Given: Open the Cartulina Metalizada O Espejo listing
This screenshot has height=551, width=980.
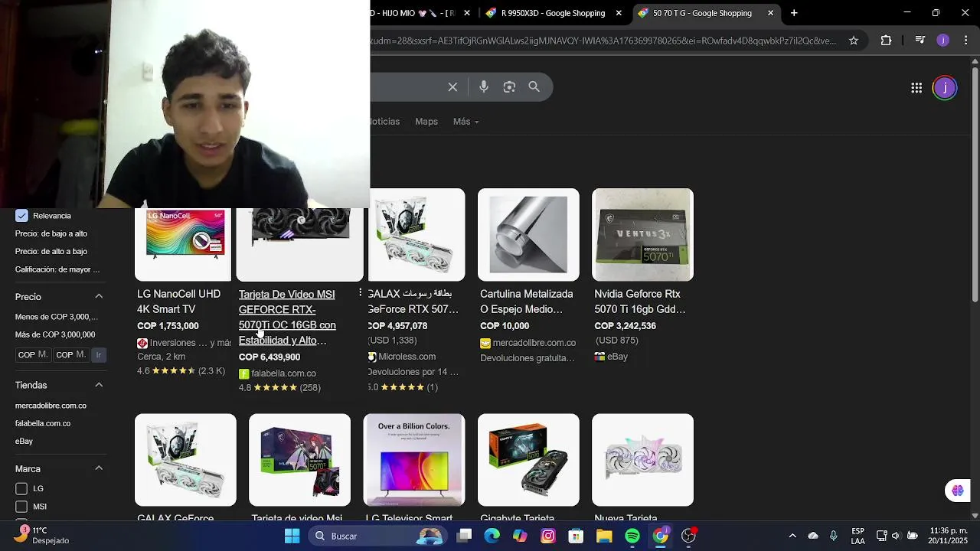Looking at the screenshot, I should [527, 302].
